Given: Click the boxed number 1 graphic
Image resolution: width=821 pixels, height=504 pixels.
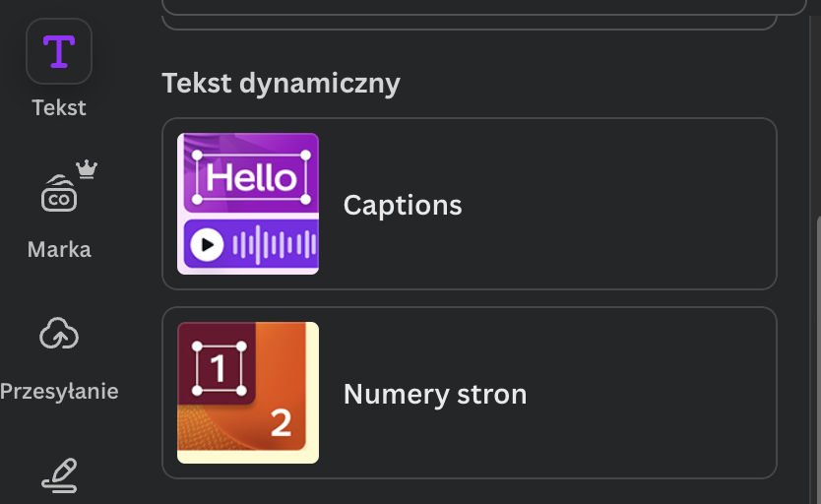Looking at the screenshot, I should (x=219, y=368).
